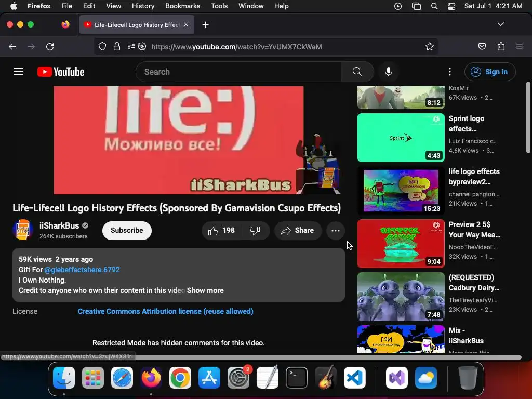Image resolution: width=532 pixels, height=399 pixels.
Task: Open Spotlight search in menu bar
Action: point(434,6)
